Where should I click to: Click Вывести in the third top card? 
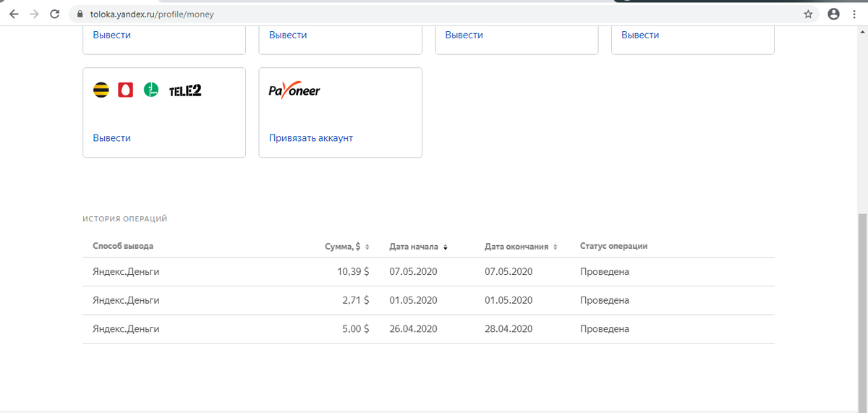click(x=464, y=35)
